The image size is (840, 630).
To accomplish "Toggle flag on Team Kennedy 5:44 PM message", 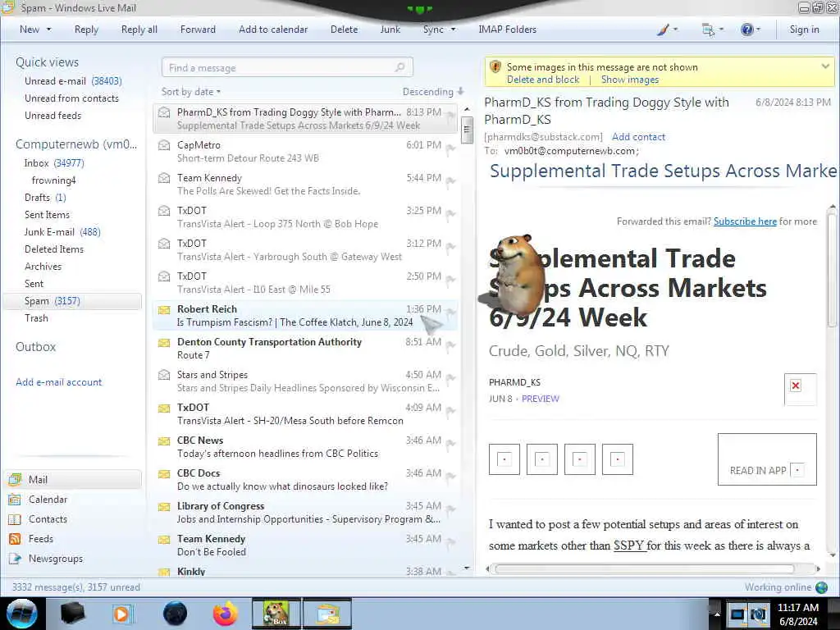I will [450, 182].
